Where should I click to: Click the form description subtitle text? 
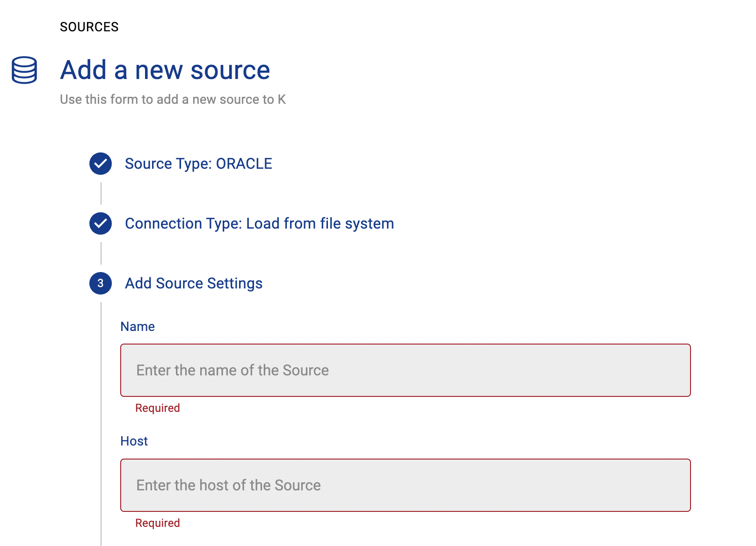click(x=173, y=100)
